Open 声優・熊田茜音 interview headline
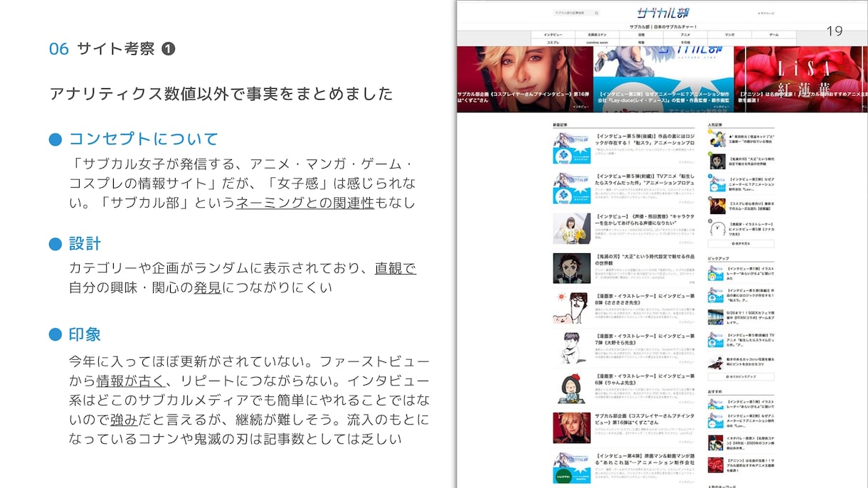Screen dimensions: 868x488 click(645, 218)
